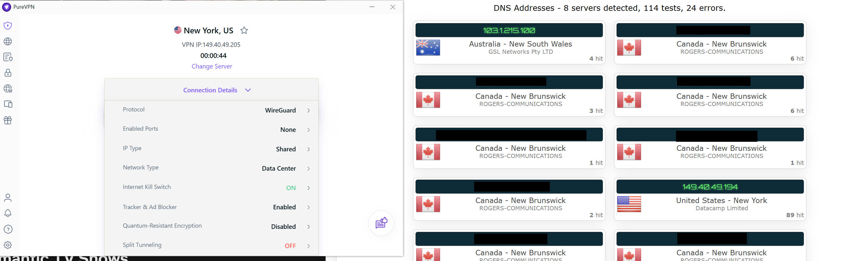The width and height of the screenshot is (868, 261).
Task: Collapse the Connection Details chevron
Action: pyautogui.click(x=248, y=90)
